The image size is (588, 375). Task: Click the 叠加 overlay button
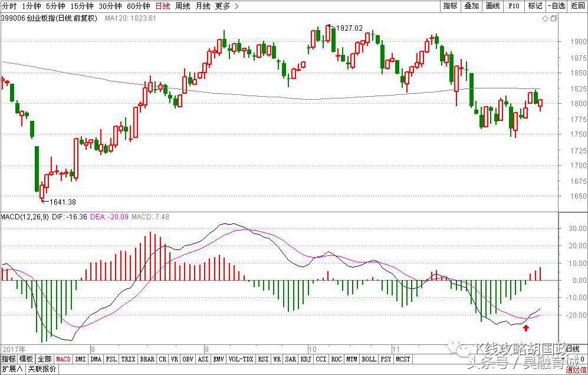(471, 6)
